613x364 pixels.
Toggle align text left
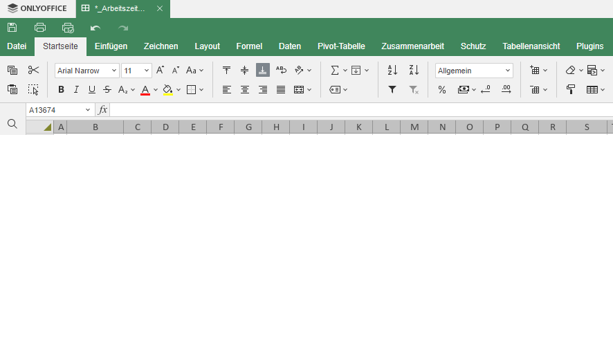(x=226, y=89)
